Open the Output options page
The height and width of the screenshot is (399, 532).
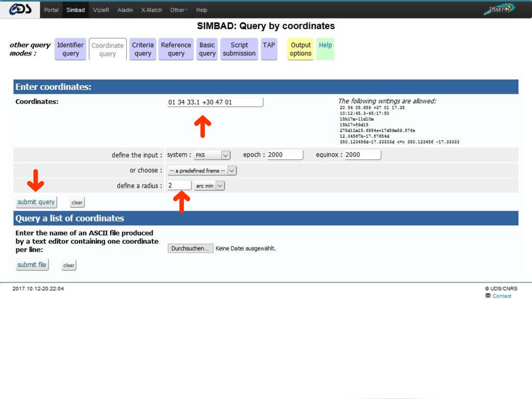[x=301, y=49]
